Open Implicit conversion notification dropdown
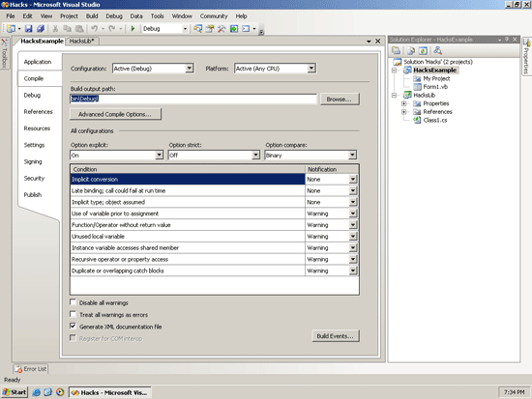 pos(353,179)
